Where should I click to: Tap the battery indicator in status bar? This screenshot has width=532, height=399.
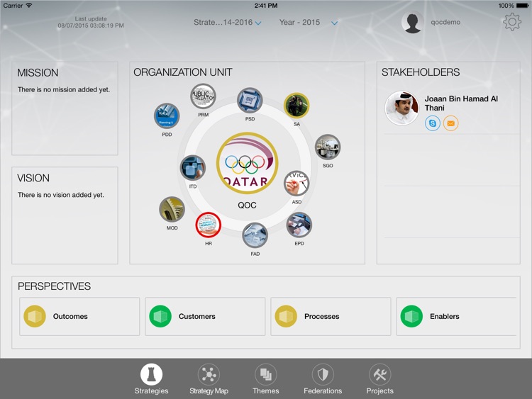pyautogui.click(x=523, y=6)
